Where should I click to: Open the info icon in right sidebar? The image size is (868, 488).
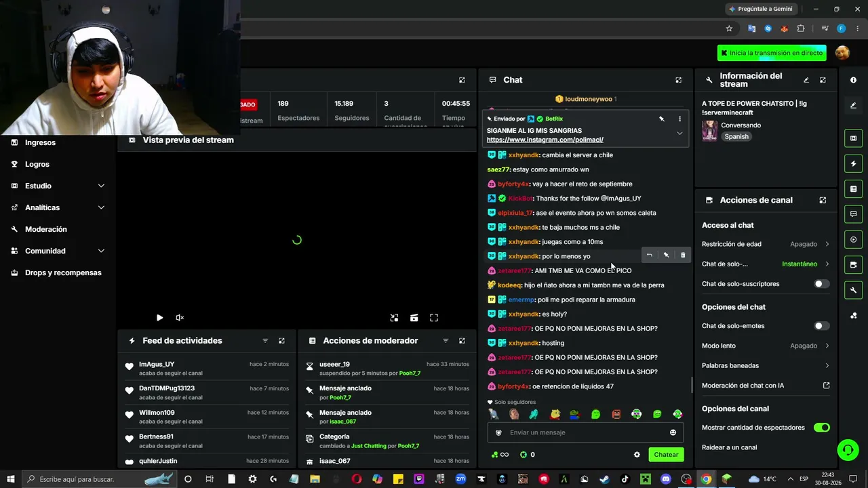click(x=853, y=80)
